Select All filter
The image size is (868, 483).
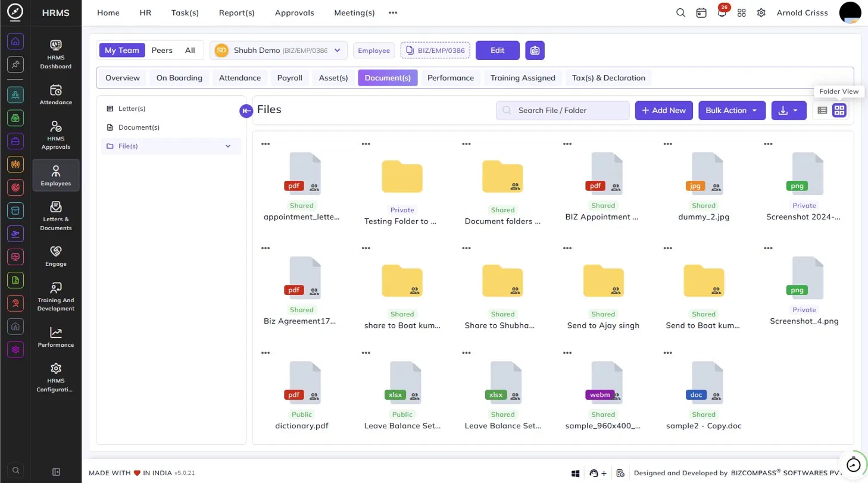coord(190,51)
